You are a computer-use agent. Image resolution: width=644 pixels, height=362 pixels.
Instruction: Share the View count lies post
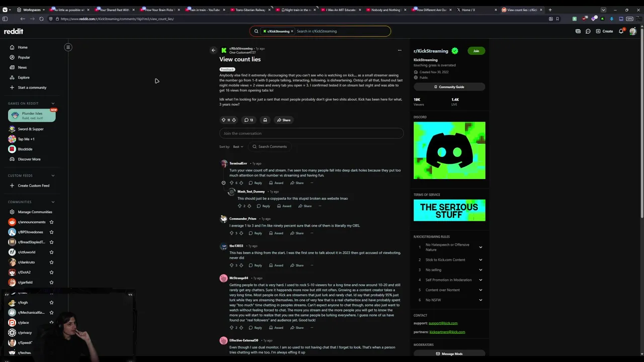pyautogui.click(x=284, y=120)
